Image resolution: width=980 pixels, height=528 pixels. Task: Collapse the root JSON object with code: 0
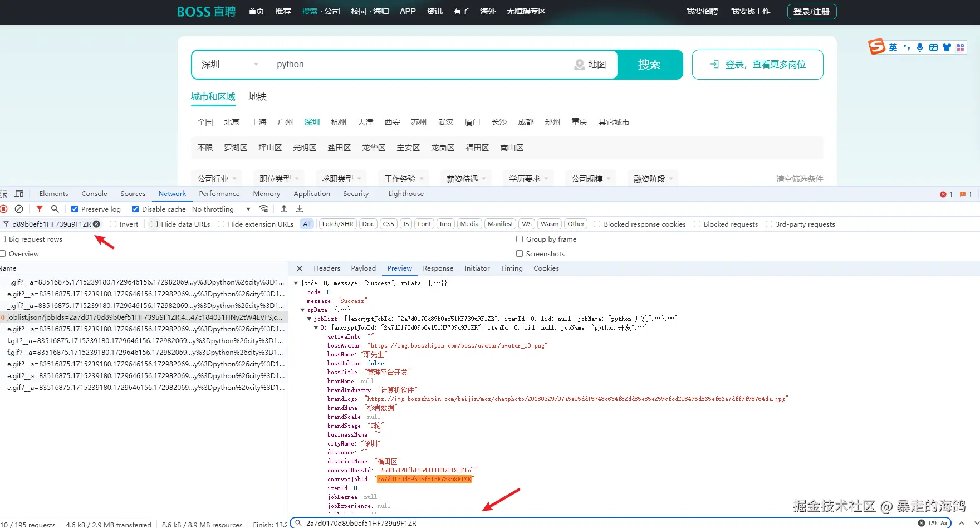(296, 283)
